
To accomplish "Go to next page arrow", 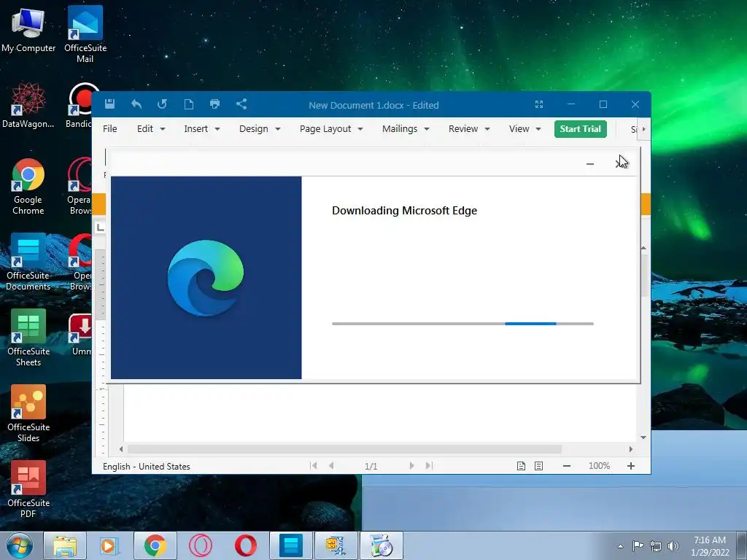I will (411, 466).
